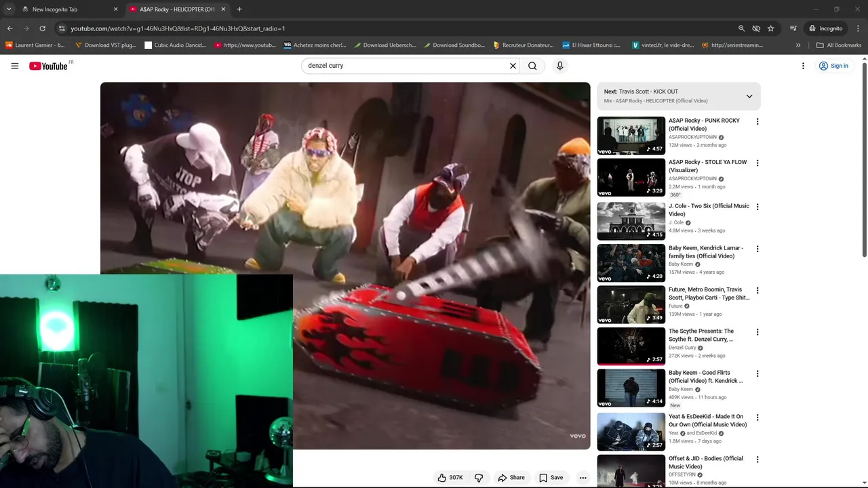Open family ties video title link
This screenshot has width=868, height=488.
(x=706, y=252)
